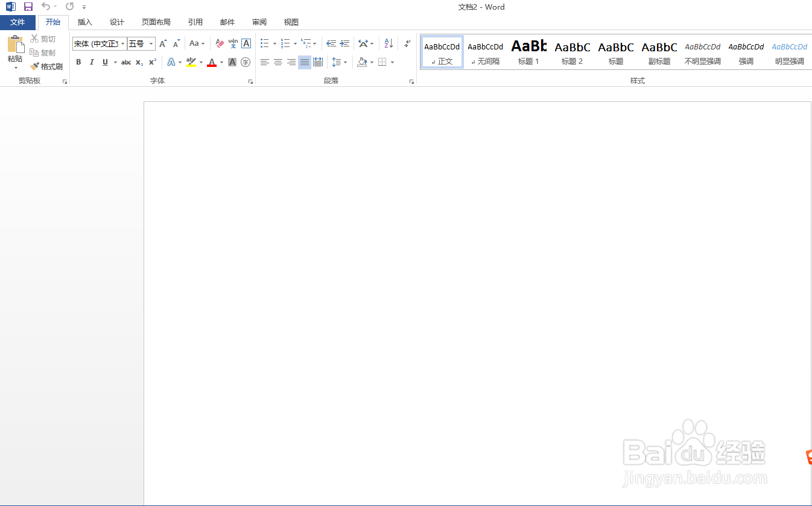Click the Undo arrow icon

point(46,7)
